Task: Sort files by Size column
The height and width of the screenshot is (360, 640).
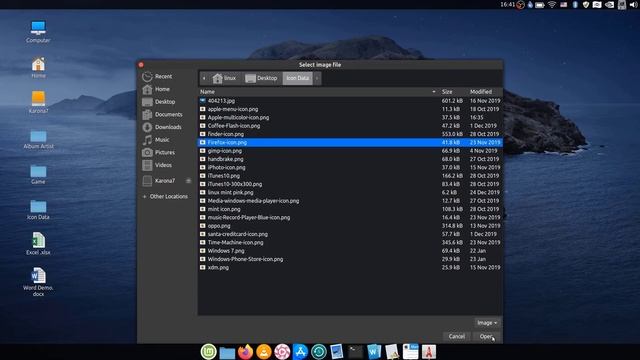Action: coord(453,92)
